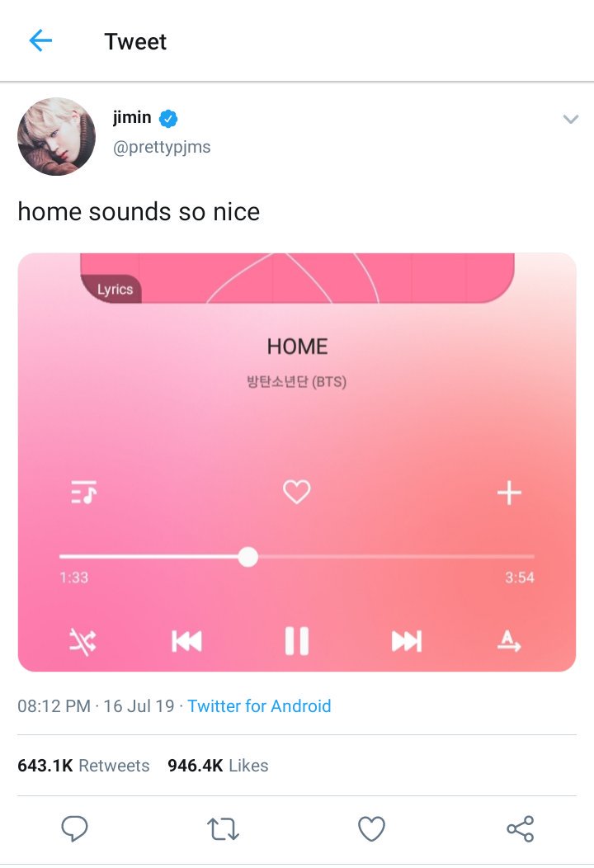594x868 pixels.
Task: Skip to the previous track
Action: [186, 642]
